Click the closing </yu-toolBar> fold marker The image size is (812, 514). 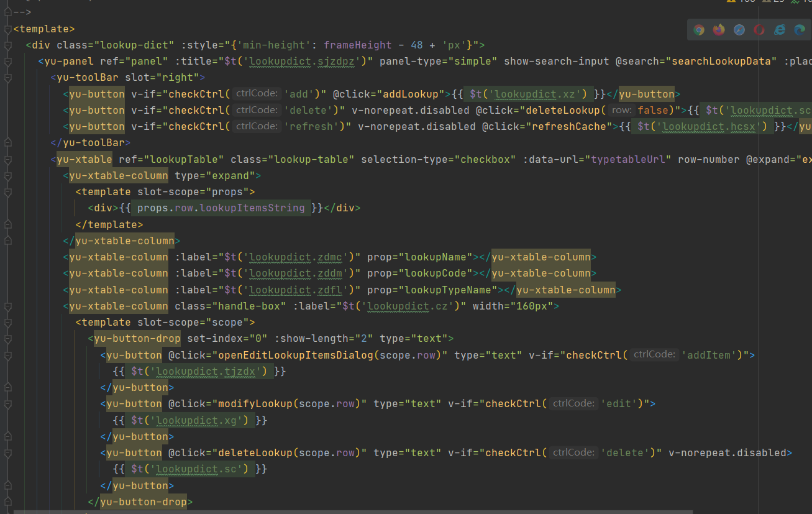7,143
